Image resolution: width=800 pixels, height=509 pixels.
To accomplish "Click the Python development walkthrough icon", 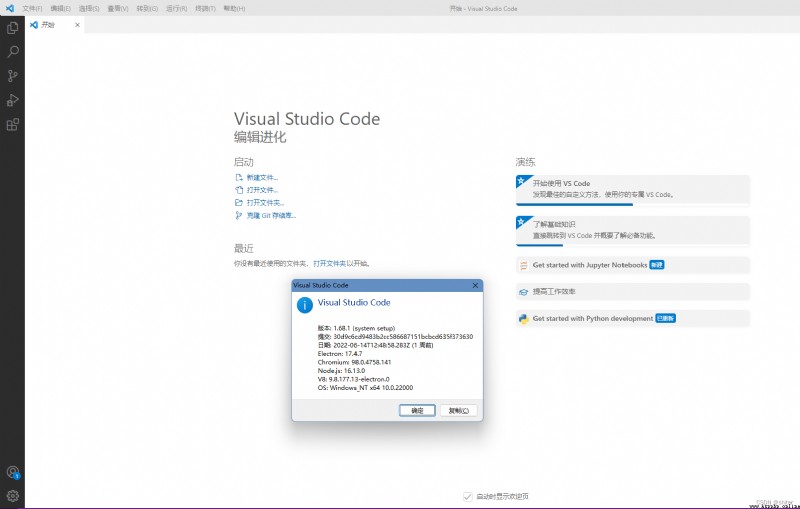I will click(523, 319).
